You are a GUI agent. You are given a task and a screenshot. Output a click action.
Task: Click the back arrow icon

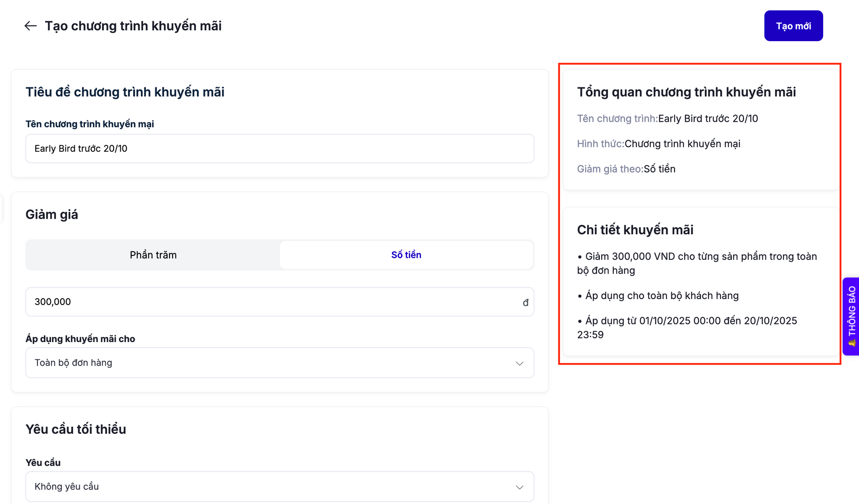tap(30, 26)
